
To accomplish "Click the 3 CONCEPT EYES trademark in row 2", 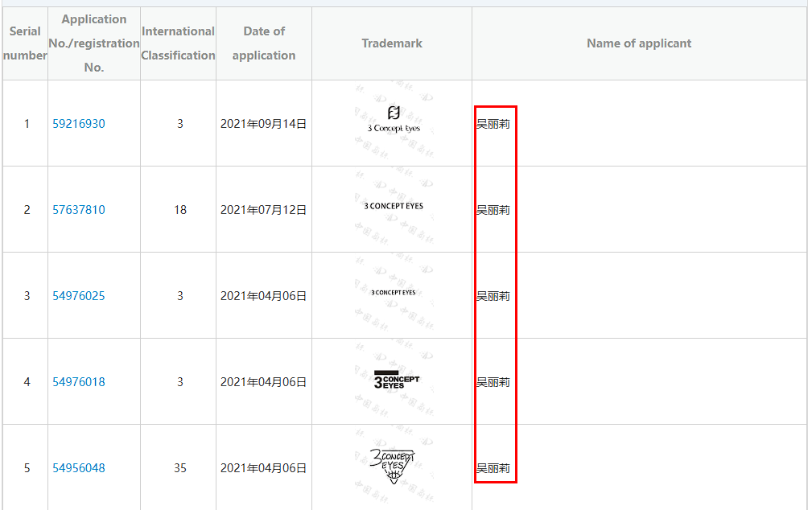I will tap(393, 206).
